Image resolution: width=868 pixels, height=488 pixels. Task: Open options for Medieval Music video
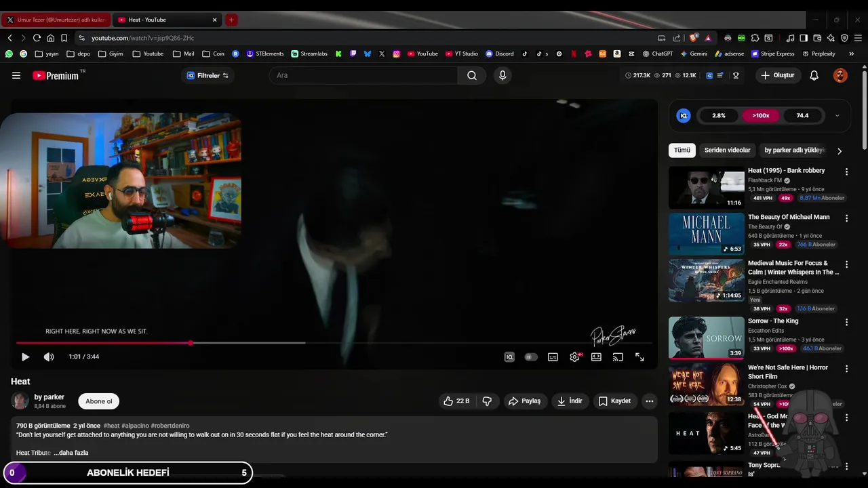[x=846, y=264]
